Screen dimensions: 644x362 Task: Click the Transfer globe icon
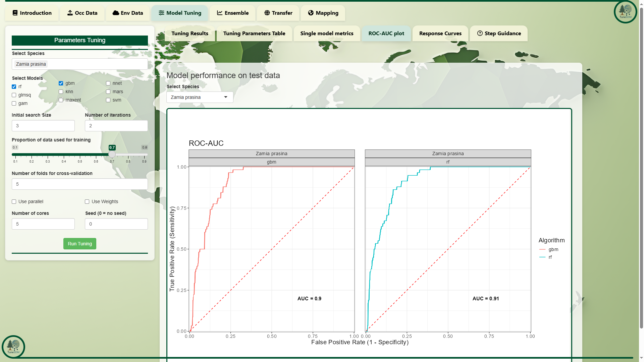click(x=267, y=13)
